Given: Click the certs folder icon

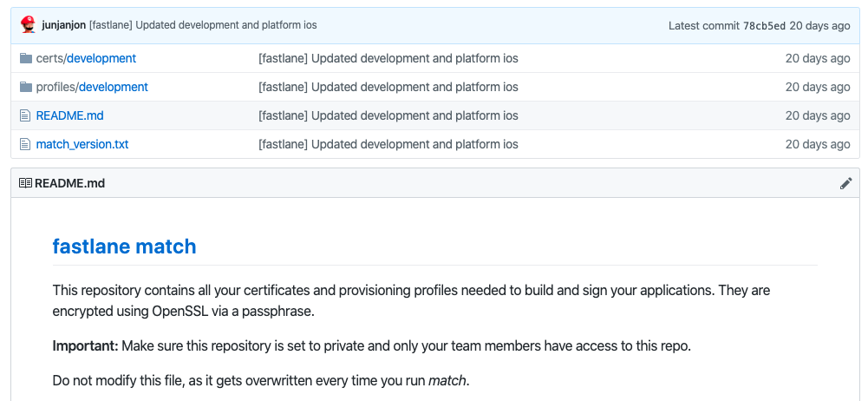Looking at the screenshot, I should click(26, 58).
